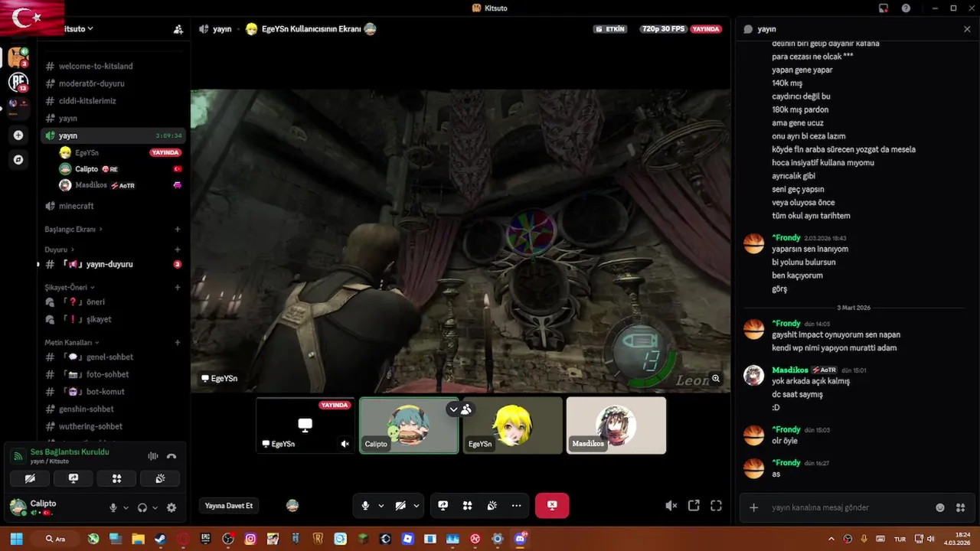This screenshot has width=980, height=551.
Task: Select the Masdikos participant tile
Action: pyautogui.click(x=616, y=425)
